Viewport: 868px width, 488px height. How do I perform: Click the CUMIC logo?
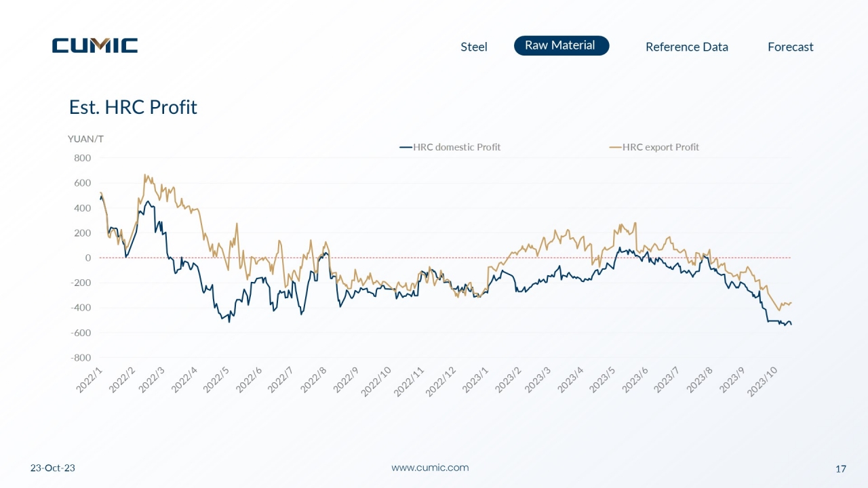(x=95, y=45)
